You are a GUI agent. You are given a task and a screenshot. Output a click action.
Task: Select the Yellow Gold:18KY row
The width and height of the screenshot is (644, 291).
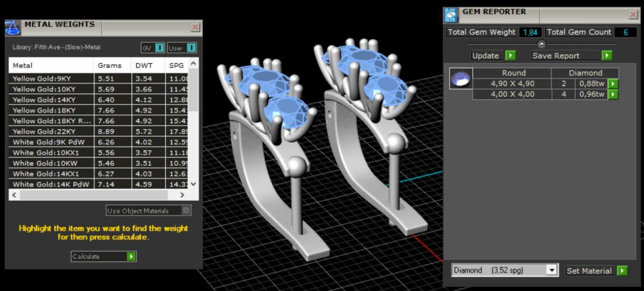tap(99, 110)
